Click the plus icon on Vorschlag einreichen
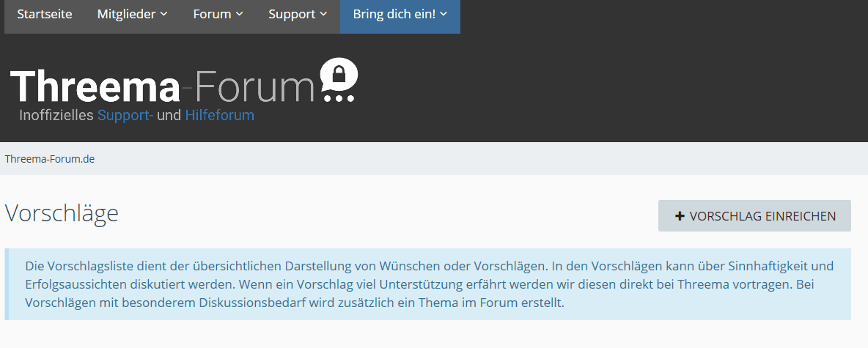This screenshot has height=348, width=868. [680, 216]
